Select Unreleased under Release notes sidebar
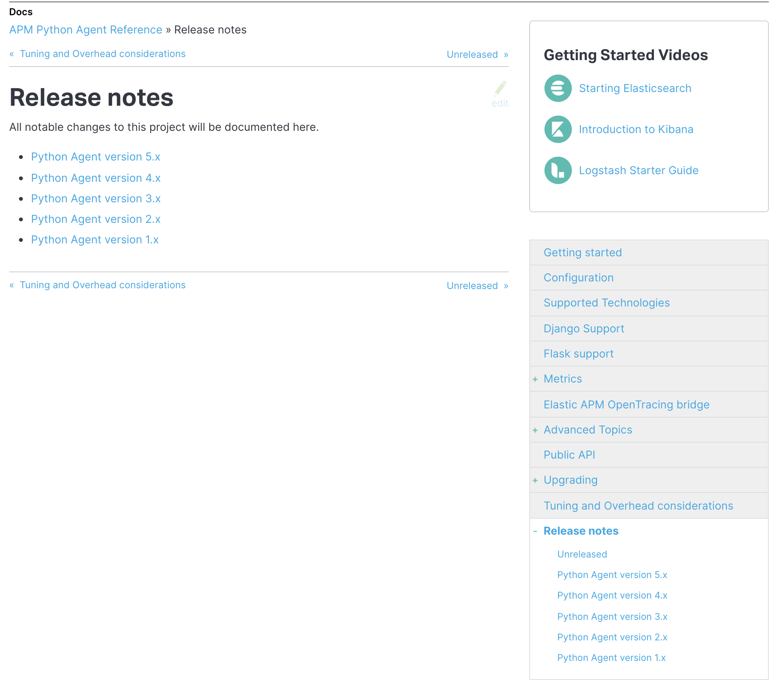Viewport: 784px width, 686px height. click(x=582, y=554)
